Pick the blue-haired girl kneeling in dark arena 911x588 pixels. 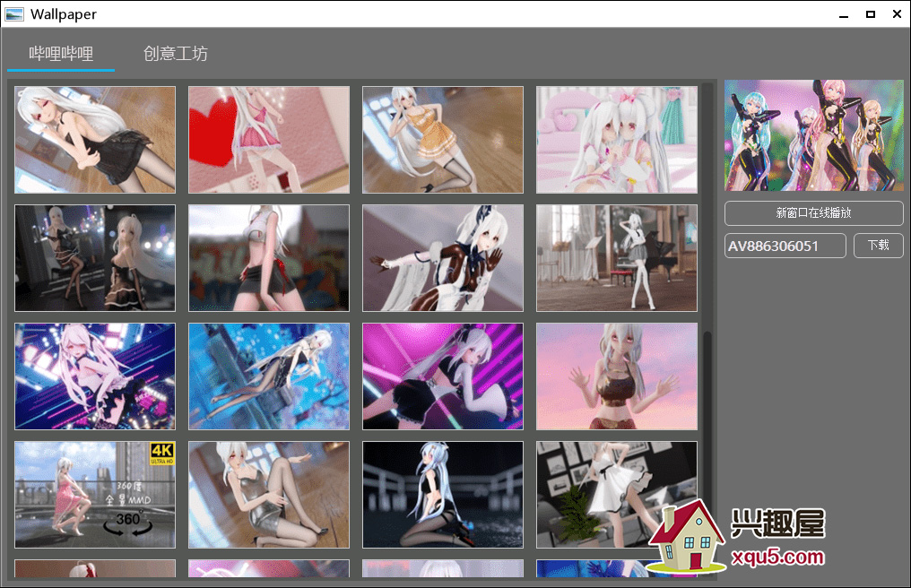click(x=443, y=495)
